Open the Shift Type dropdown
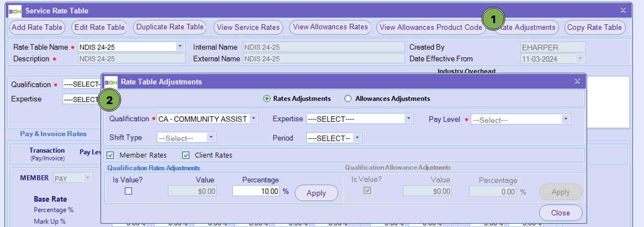The image size is (644, 227). (211, 138)
